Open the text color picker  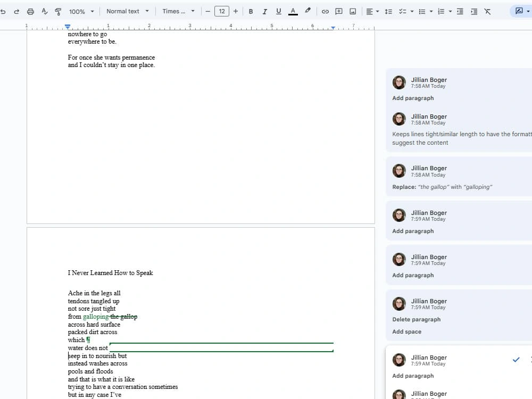point(293,12)
